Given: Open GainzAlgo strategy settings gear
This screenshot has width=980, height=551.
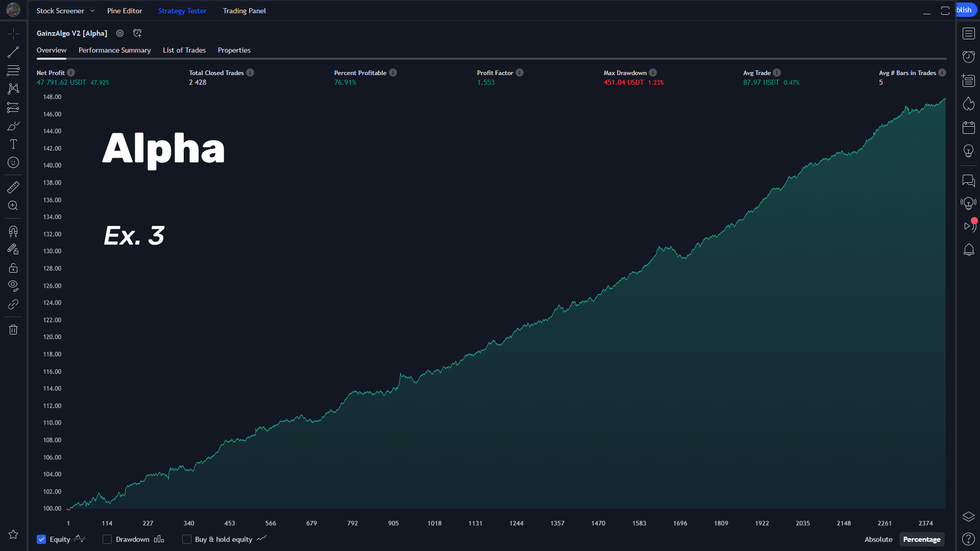Looking at the screenshot, I should 120,33.
